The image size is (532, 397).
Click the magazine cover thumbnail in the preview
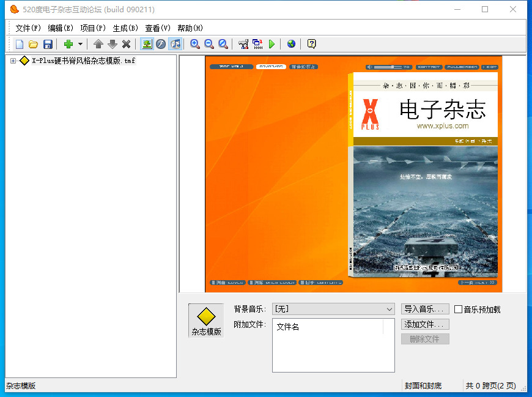tap(423, 174)
